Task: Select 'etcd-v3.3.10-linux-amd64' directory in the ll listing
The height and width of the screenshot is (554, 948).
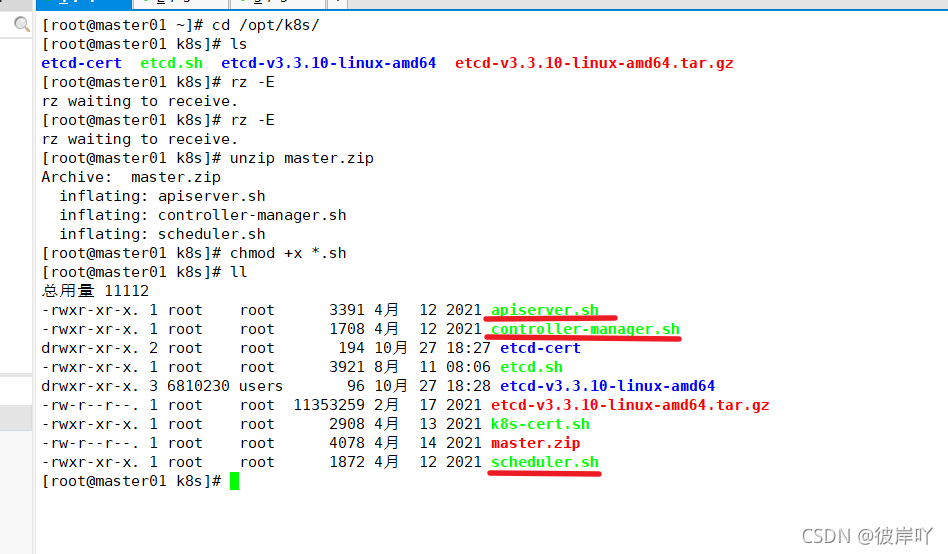Action: [608, 386]
